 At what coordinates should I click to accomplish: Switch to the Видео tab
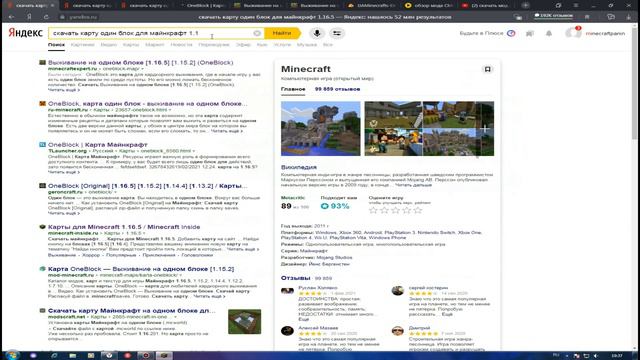point(109,45)
